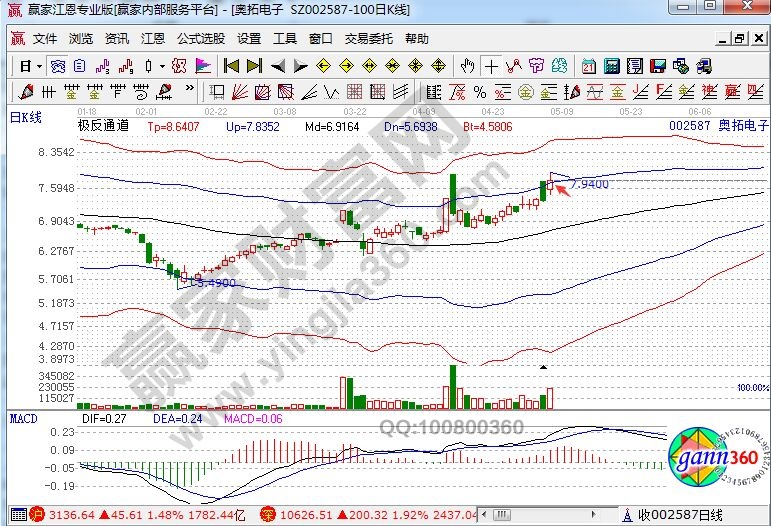Click the computer connection icon
771x526 pixels.
[x=704, y=66]
